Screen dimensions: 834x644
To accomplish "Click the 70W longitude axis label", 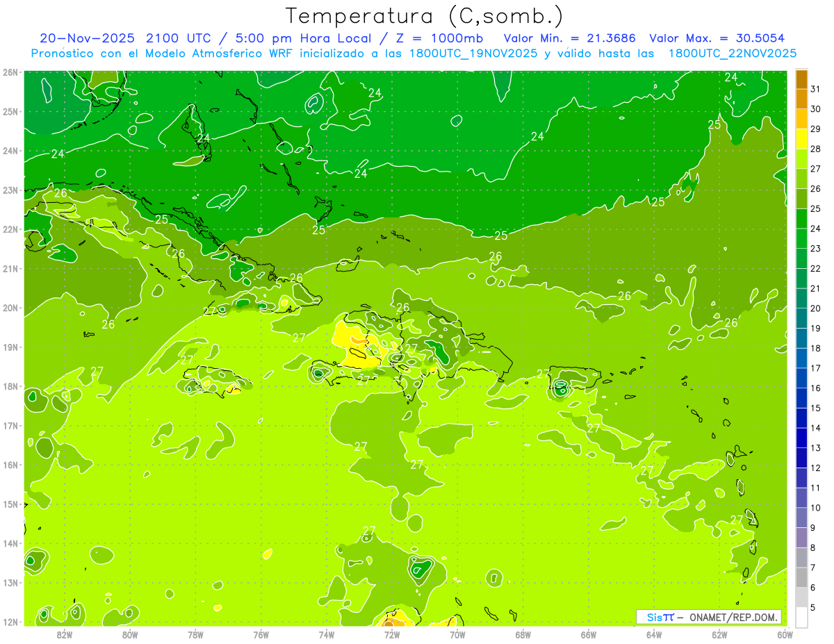I will [457, 634].
